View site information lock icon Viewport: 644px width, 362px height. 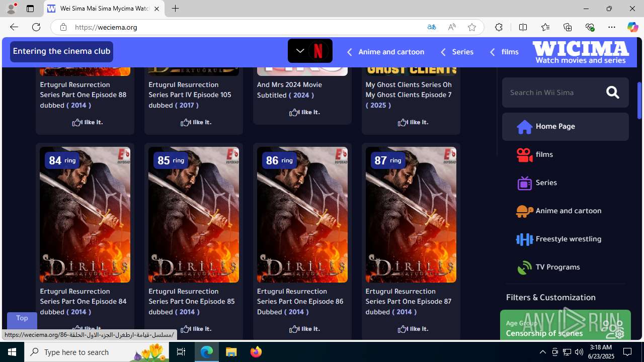pyautogui.click(x=63, y=27)
